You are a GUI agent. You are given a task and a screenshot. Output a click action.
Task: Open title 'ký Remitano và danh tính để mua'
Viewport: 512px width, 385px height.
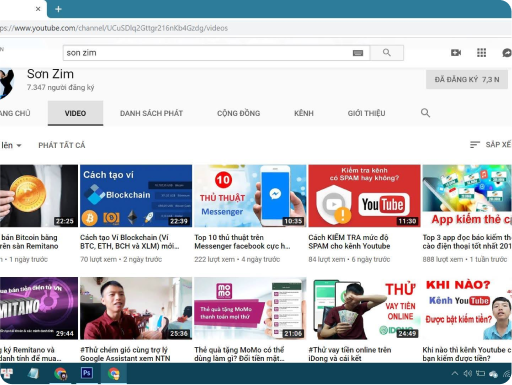click(31, 354)
